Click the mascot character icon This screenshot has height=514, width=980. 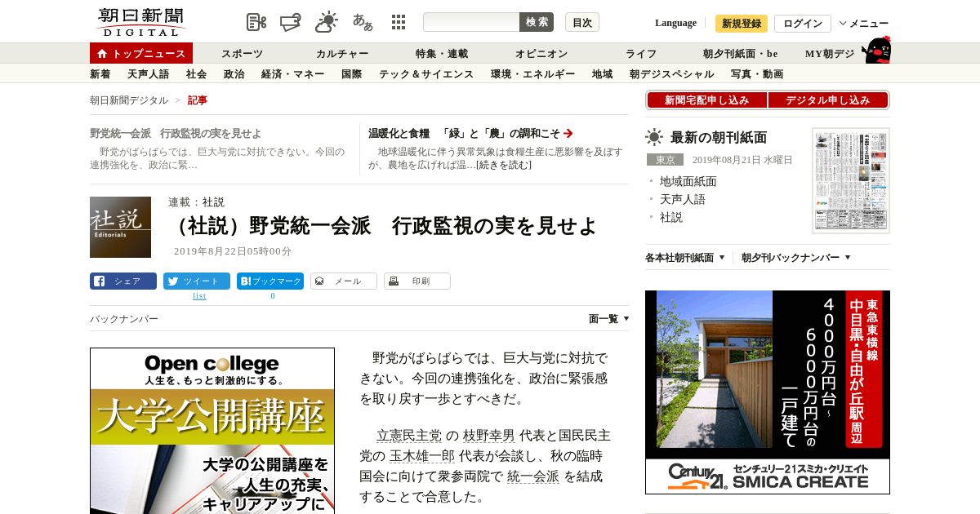tap(876, 50)
